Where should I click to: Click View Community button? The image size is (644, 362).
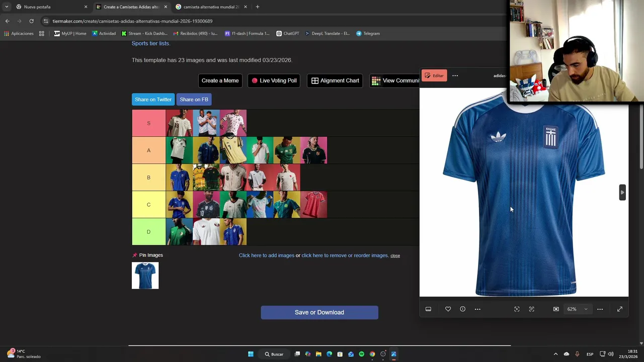(x=394, y=80)
